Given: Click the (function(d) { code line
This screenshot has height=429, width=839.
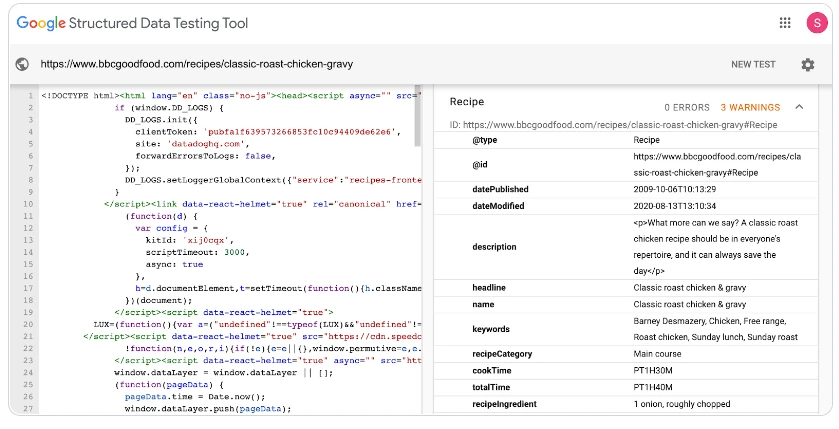Looking at the screenshot, I should click(x=161, y=216).
